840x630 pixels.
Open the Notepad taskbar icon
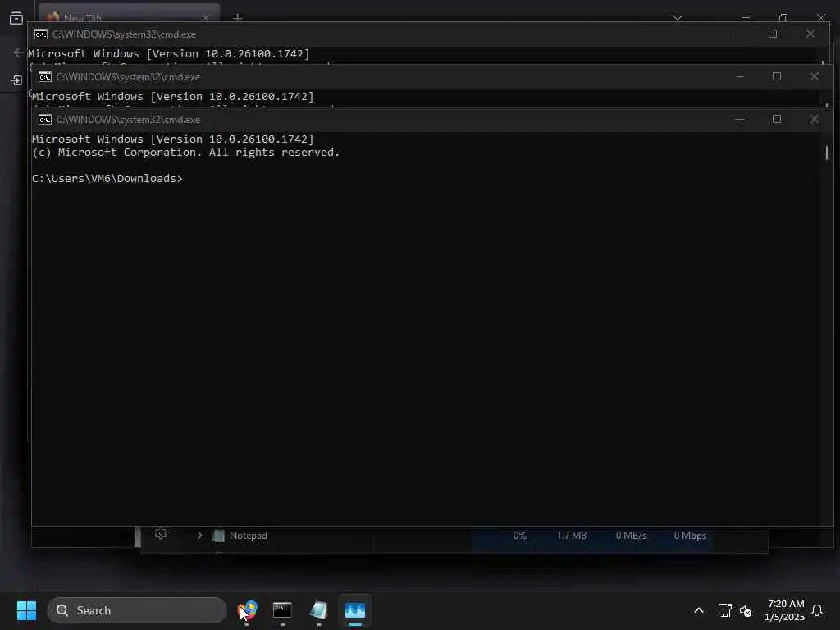click(319, 610)
